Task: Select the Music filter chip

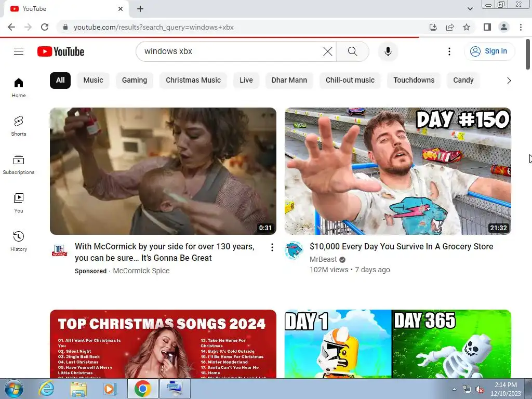Action: pos(94,81)
